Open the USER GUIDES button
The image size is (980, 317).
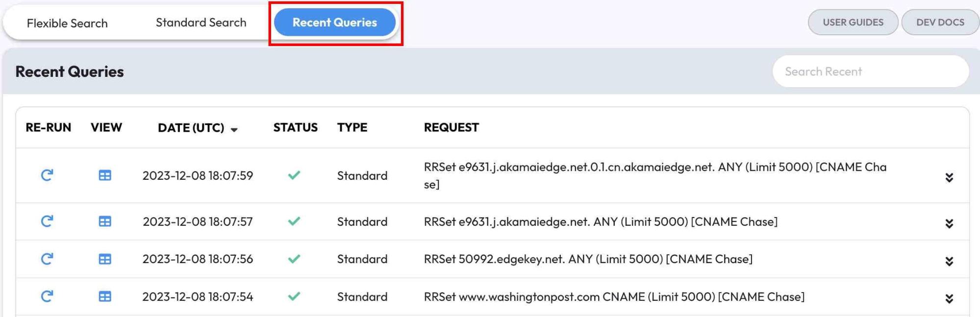(853, 22)
